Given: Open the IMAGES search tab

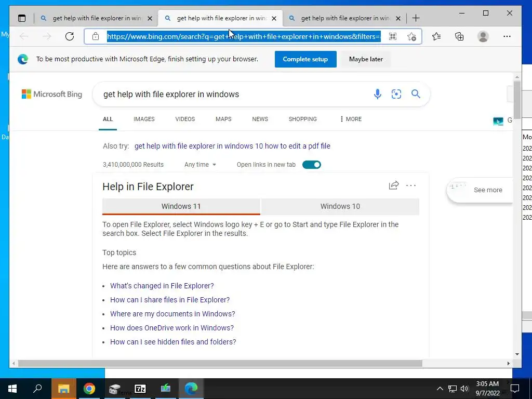Looking at the screenshot, I should (144, 119).
